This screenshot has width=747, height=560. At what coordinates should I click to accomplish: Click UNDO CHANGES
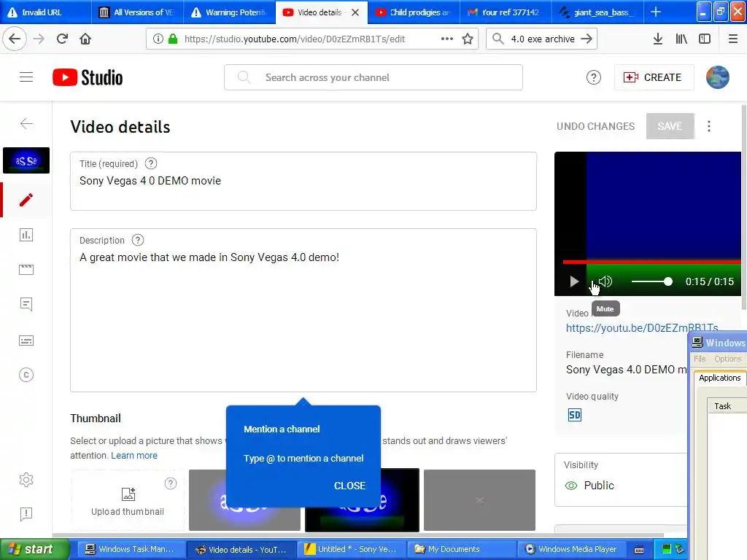click(x=595, y=126)
